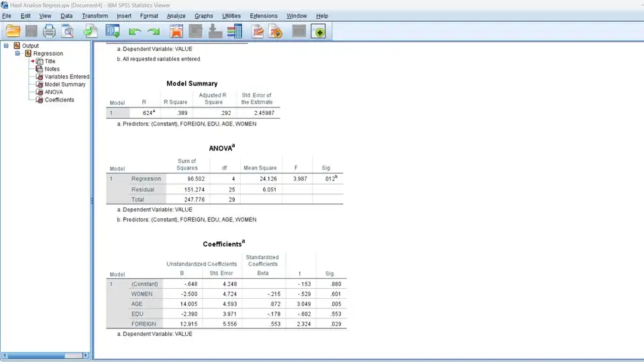The image size is (644, 362).
Task: Click the green plus toolbar icon
Action: click(x=318, y=32)
